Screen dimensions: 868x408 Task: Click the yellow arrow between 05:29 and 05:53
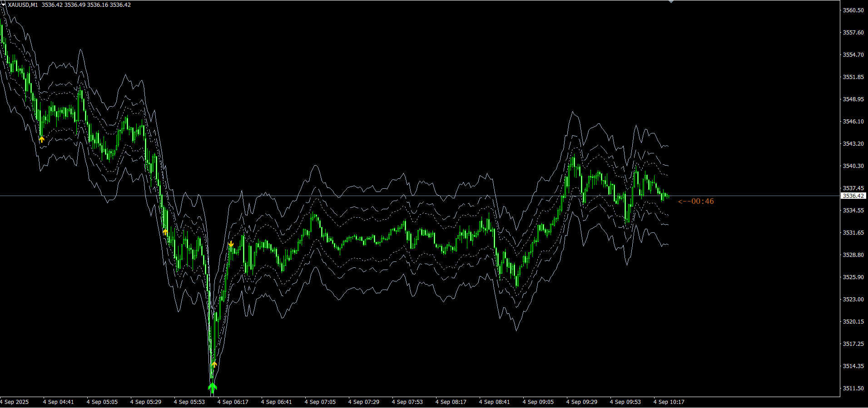(165, 232)
